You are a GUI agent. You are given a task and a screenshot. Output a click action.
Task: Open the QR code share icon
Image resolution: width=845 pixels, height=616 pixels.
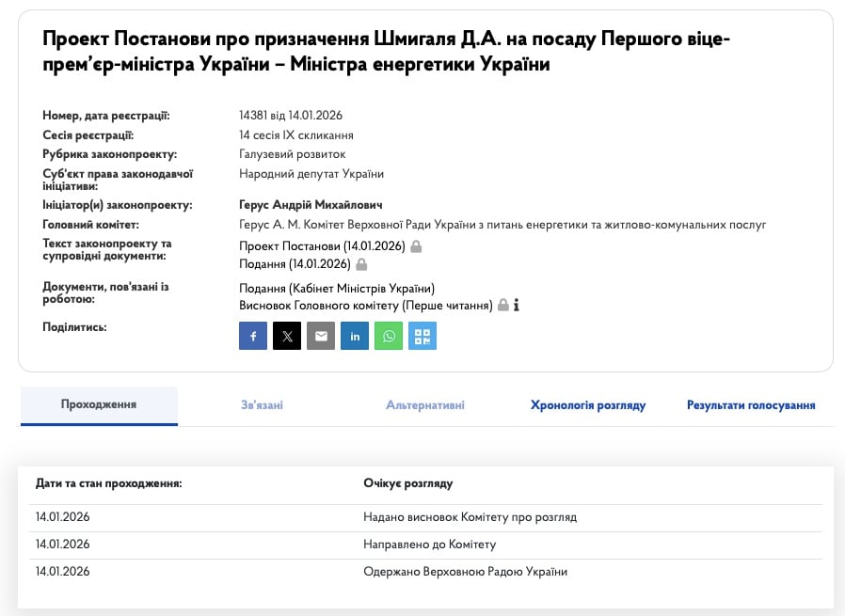tap(422, 336)
